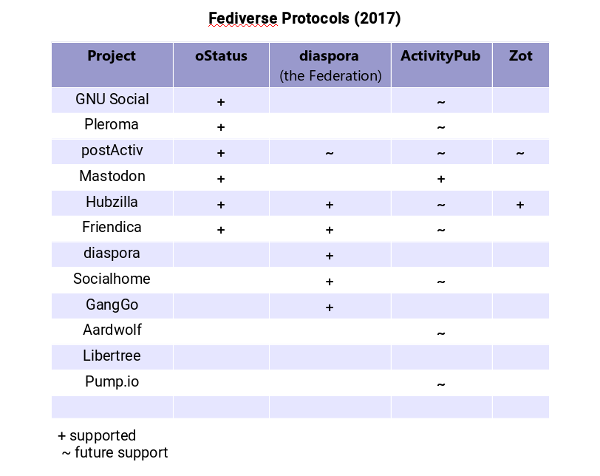Click the oStatus column header

click(x=221, y=56)
